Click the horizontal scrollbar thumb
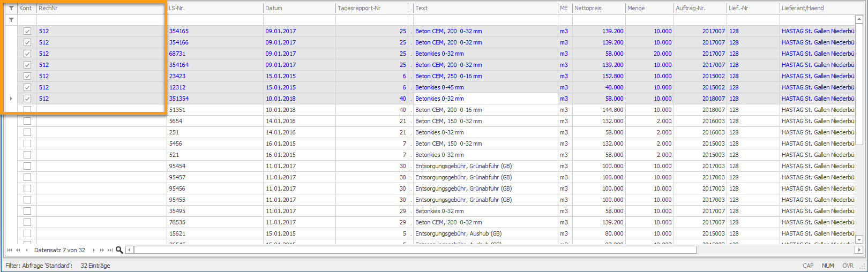Image resolution: width=868 pixels, height=272 pixels. 415,250
